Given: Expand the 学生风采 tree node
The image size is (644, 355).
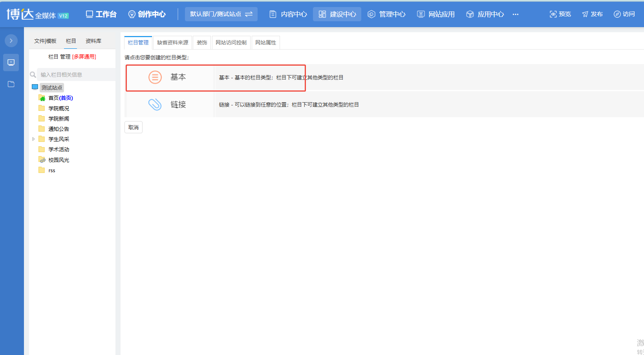Looking at the screenshot, I should (33, 139).
